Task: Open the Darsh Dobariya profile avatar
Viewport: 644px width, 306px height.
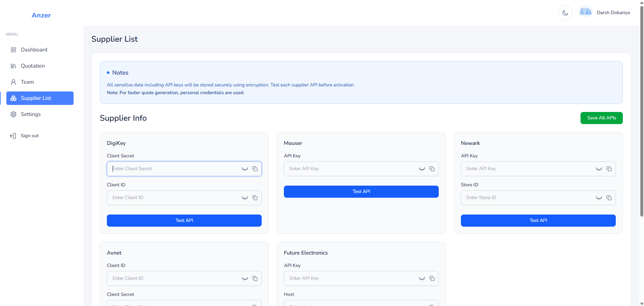Action: 586,12
